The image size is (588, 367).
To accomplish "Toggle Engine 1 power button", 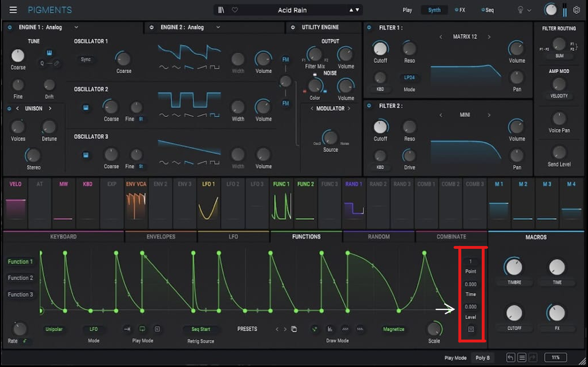I will click(10, 27).
